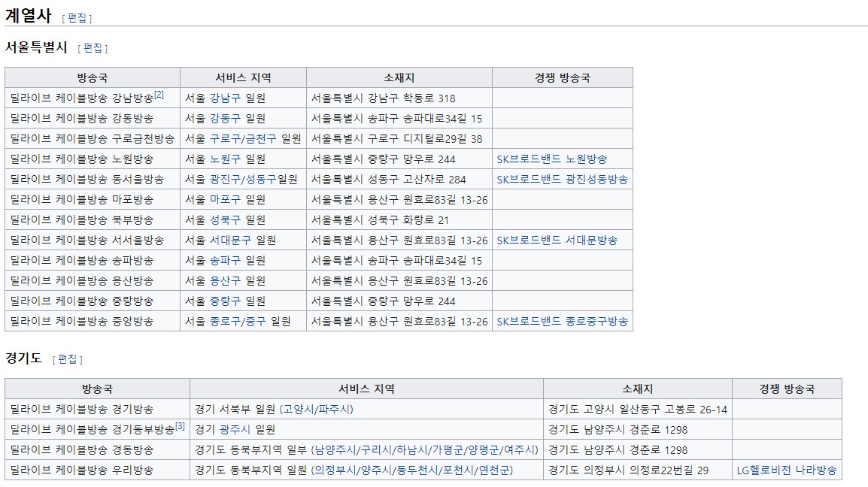Open the 의정부시 link in service area
868x487 pixels.
(x=335, y=470)
